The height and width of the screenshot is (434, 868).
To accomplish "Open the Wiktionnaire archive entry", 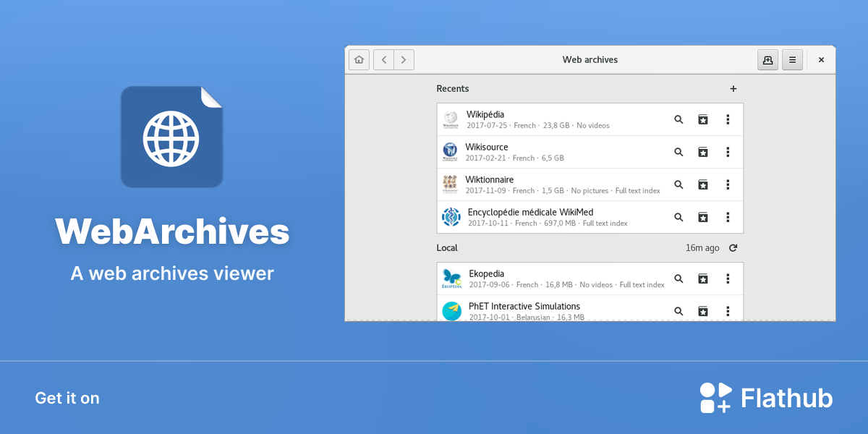I will point(590,184).
